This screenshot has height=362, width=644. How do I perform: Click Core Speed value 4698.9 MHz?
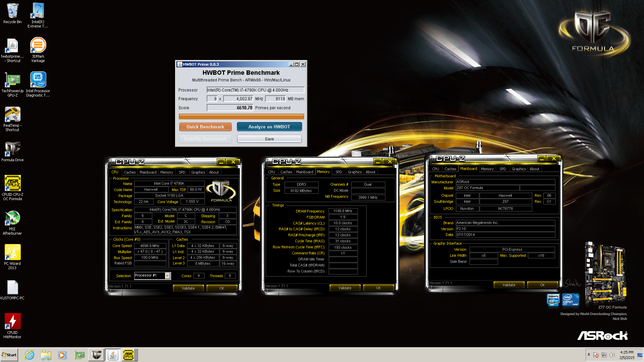150,246
